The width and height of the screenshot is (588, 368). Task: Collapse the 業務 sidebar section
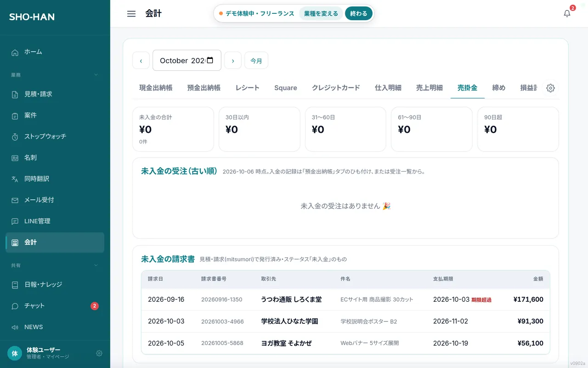click(x=96, y=75)
